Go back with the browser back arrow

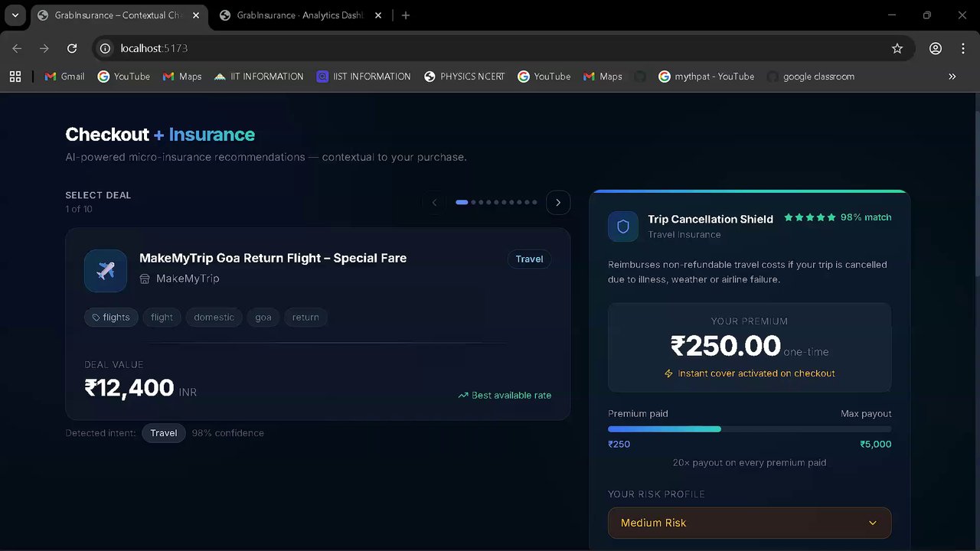[x=17, y=48]
